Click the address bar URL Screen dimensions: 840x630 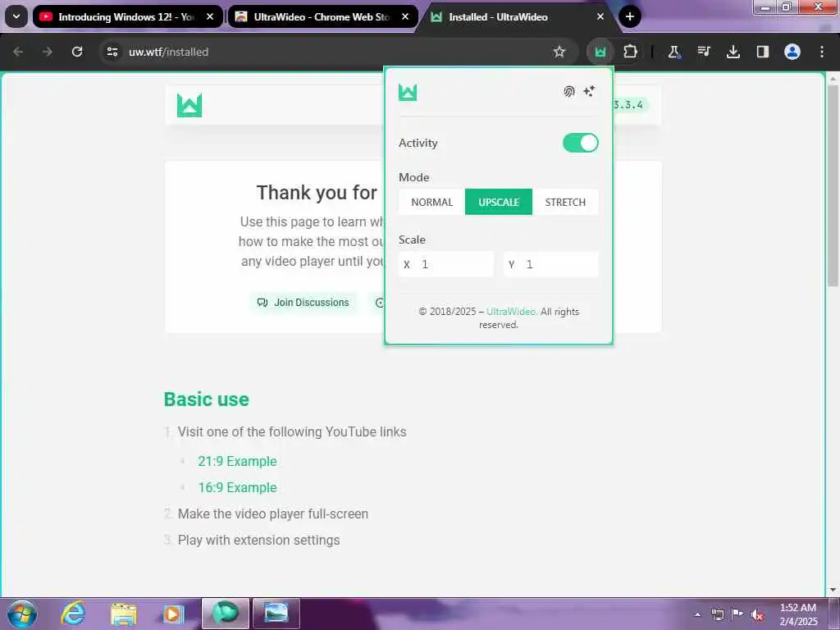click(169, 52)
